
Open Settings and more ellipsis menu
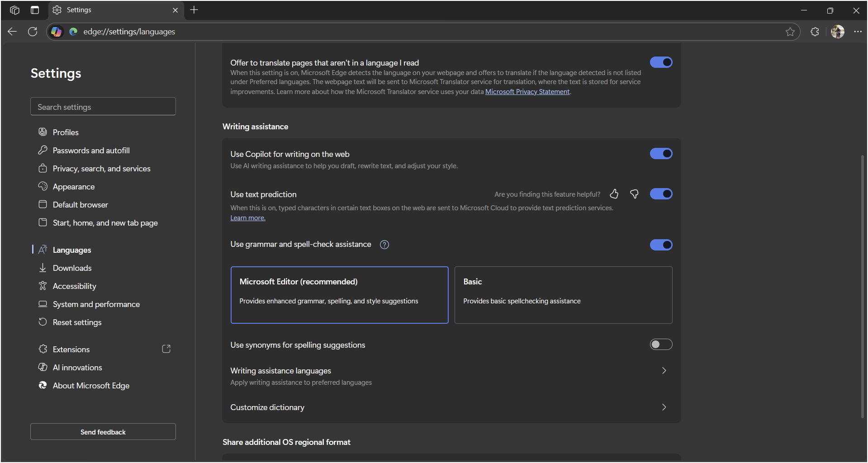tap(858, 32)
